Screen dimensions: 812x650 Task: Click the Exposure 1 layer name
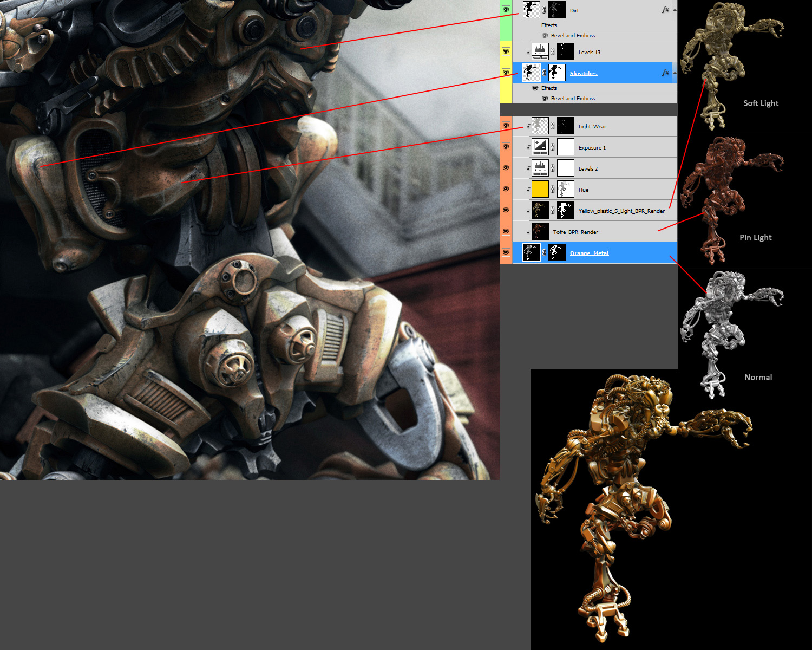[x=592, y=147]
